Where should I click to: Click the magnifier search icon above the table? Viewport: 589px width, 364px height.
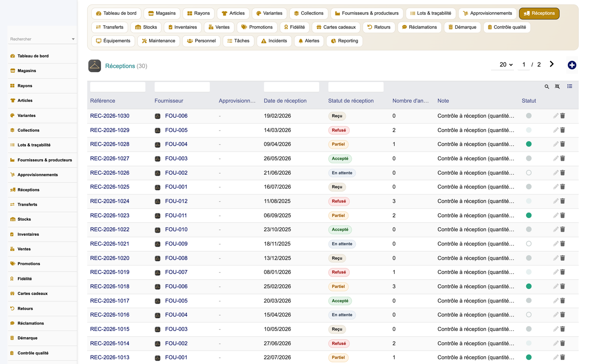point(547,86)
